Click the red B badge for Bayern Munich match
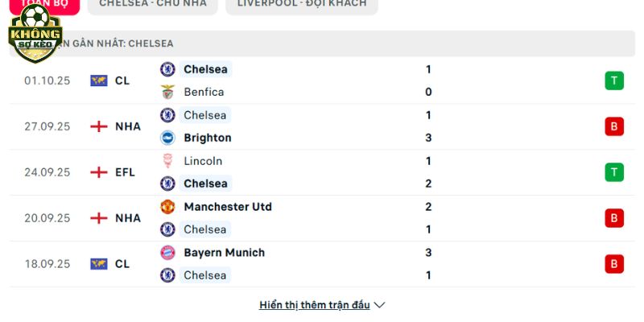This screenshot has width=644, height=322. [614, 264]
